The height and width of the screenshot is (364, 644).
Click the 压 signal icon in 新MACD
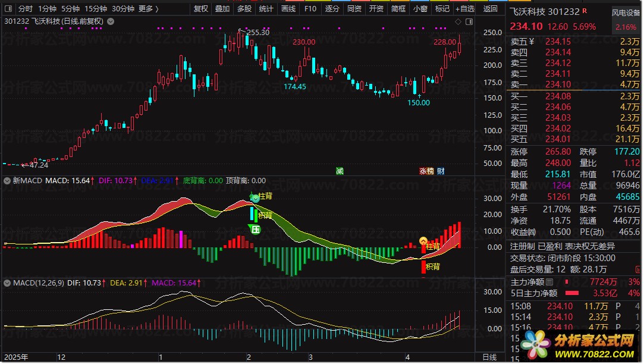(x=255, y=229)
